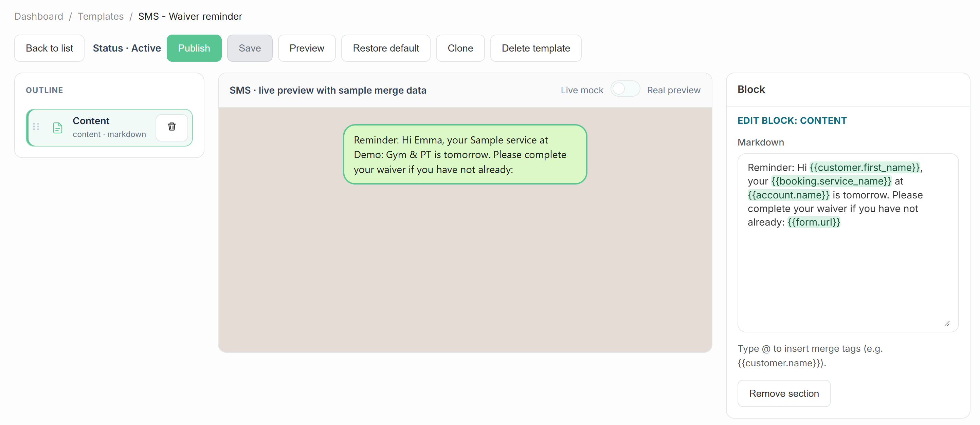Toggle Live mock / Real preview switch

(625, 89)
